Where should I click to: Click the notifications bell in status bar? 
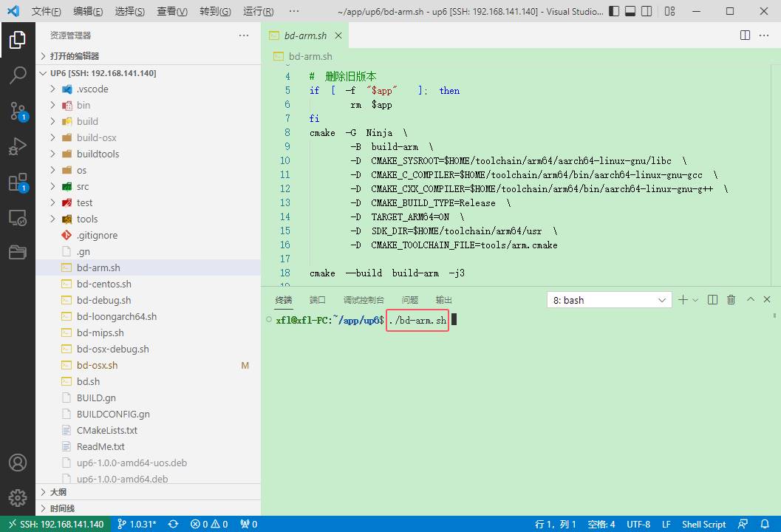point(765,524)
